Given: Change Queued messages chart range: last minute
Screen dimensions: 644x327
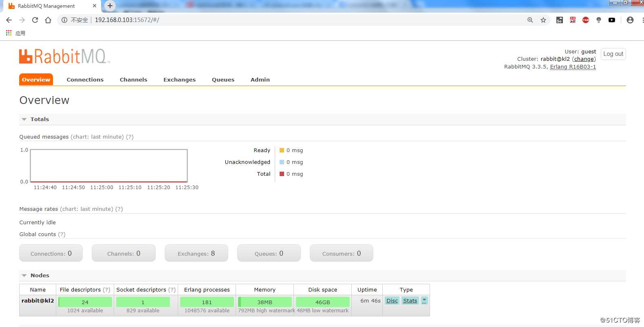Looking at the screenshot, I should click(x=97, y=137).
